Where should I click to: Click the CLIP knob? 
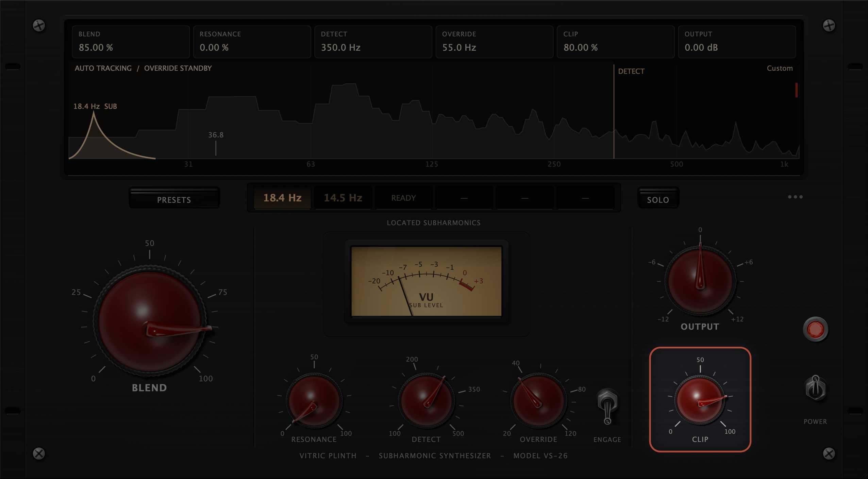(x=700, y=401)
